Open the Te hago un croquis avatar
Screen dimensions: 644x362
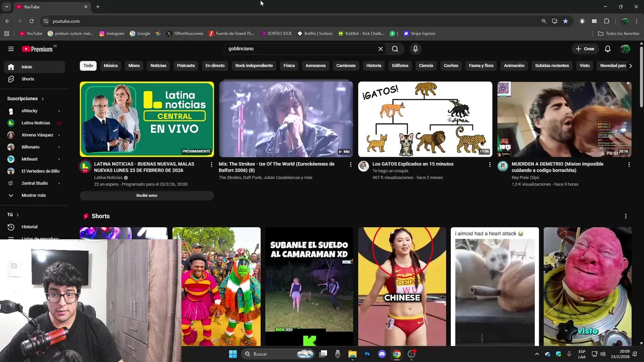coord(363,166)
